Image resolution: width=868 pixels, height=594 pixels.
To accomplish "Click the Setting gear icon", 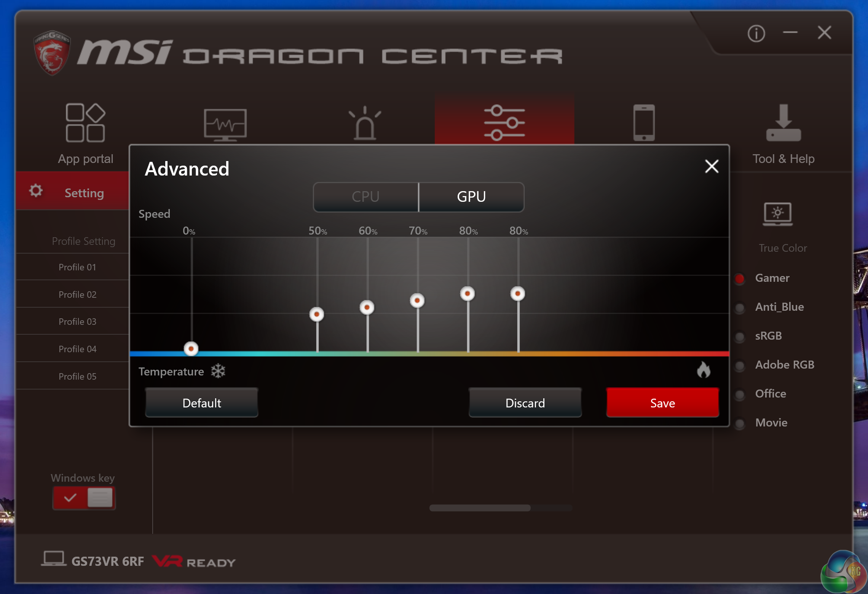I will (x=36, y=191).
